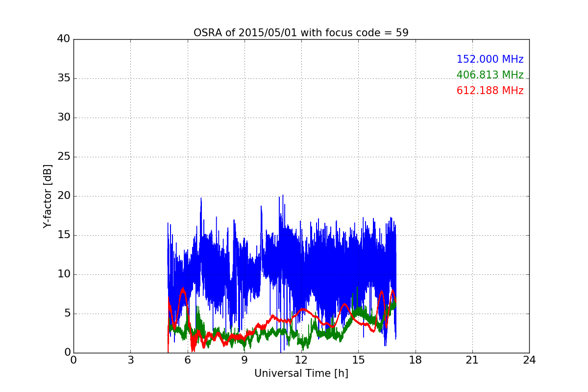Click the x-axis tick label '12'
The image size is (588, 392).
point(301,360)
